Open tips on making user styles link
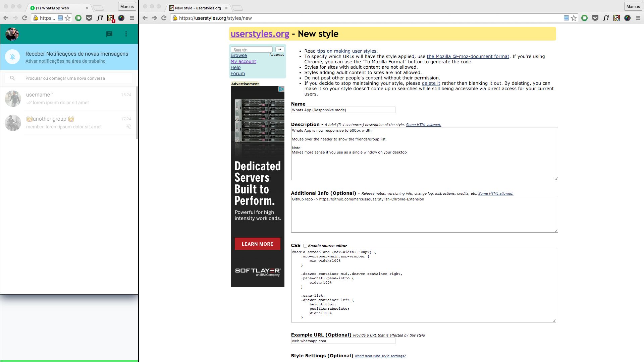Screen dimensions: 644x362 pyautogui.click(x=347, y=51)
